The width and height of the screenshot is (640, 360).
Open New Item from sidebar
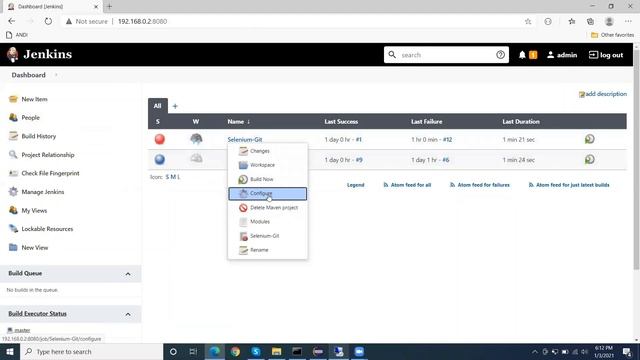tap(34, 99)
